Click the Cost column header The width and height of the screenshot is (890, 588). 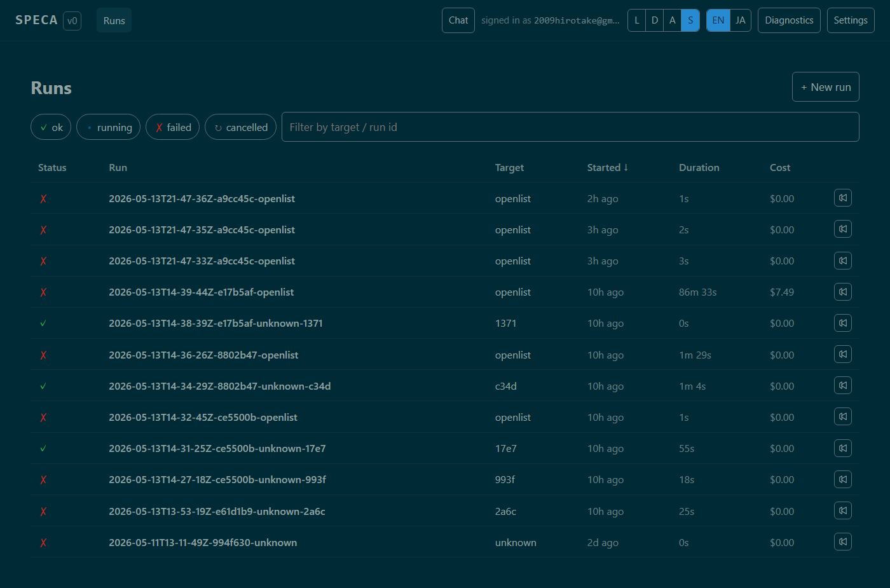point(780,168)
